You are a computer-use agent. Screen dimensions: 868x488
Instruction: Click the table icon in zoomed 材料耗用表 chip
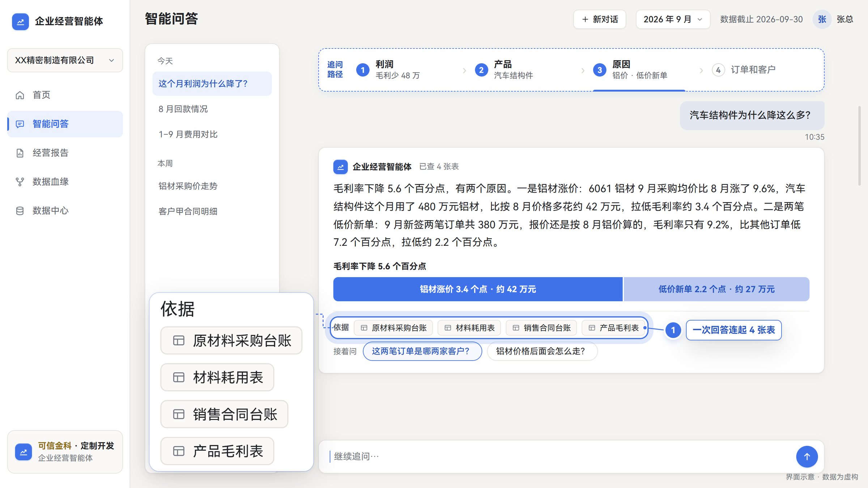[x=179, y=377]
